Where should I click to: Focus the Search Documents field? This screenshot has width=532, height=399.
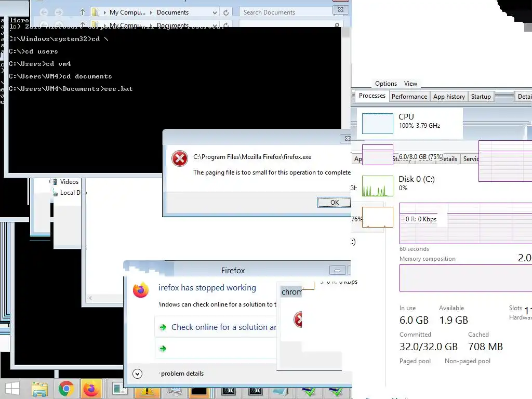[286, 12]
